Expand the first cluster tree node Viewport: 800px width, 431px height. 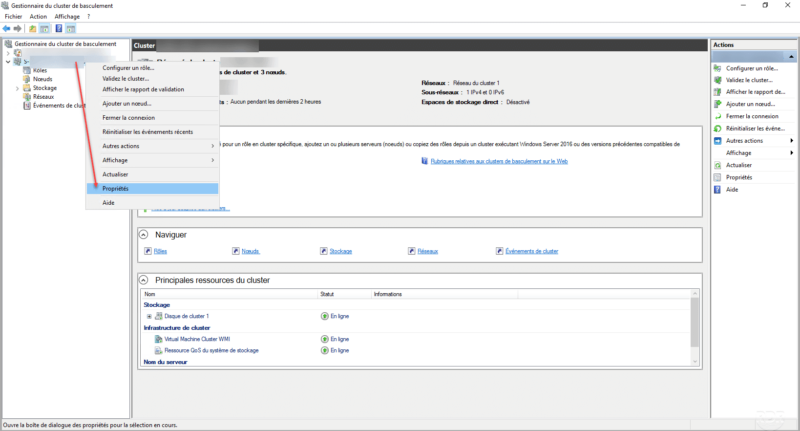point(8,53)
